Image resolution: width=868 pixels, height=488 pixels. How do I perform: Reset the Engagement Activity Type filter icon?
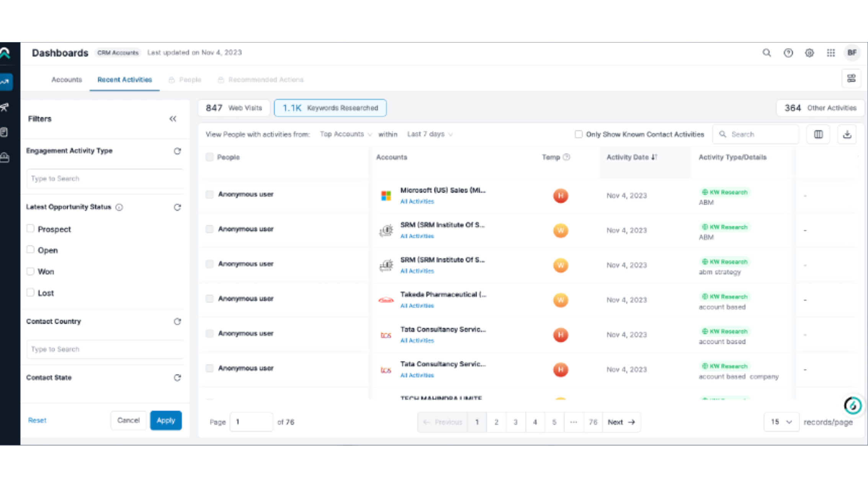pos(177,151)
